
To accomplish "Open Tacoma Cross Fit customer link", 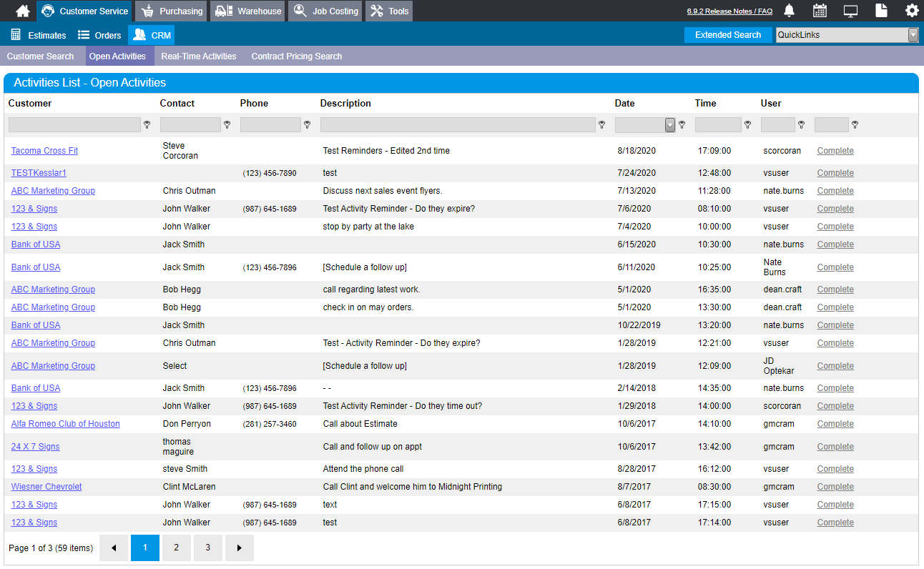I will [x=44, y=151].
